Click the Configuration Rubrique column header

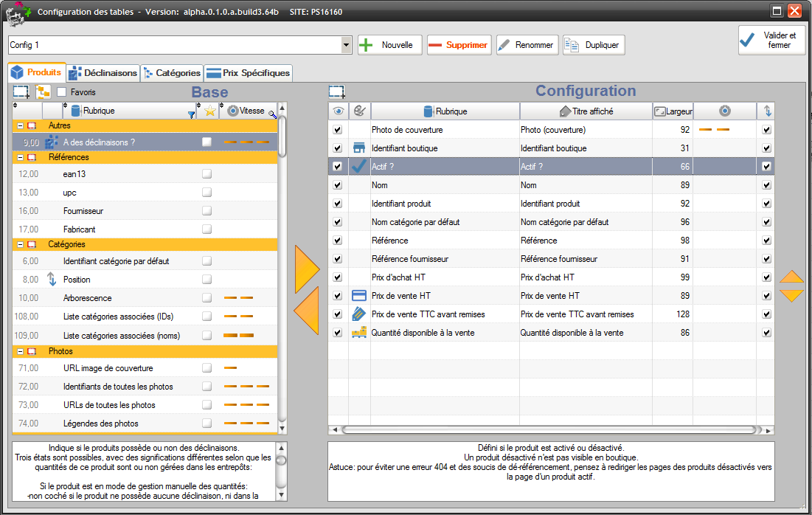coord(445,111)
